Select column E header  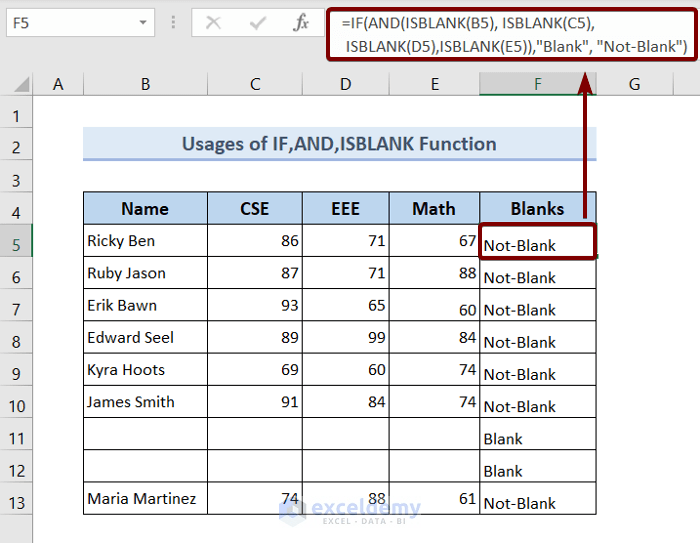click(x=435, y=84)
